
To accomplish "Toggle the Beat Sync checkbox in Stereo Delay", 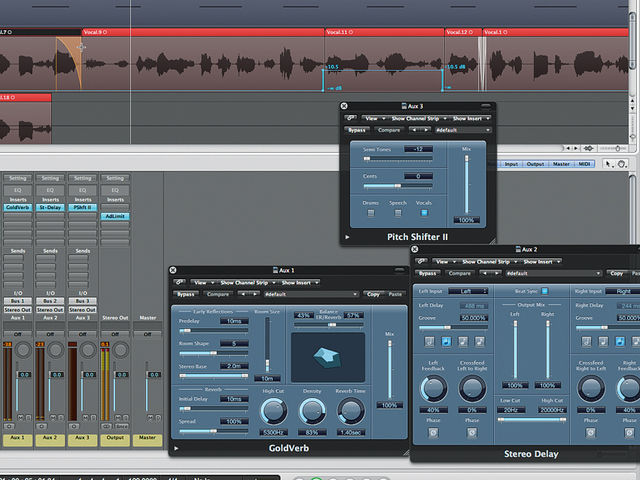I will pos(544,291).
